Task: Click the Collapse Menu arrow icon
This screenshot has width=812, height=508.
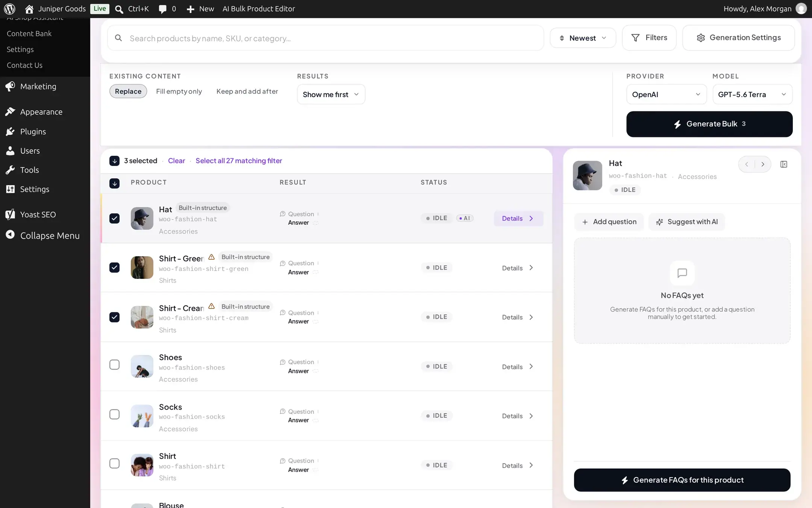Action: pos(10,235)
